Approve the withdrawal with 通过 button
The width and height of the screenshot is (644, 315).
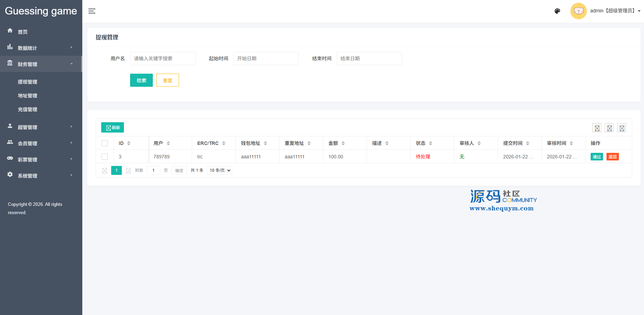click(597, 157)
